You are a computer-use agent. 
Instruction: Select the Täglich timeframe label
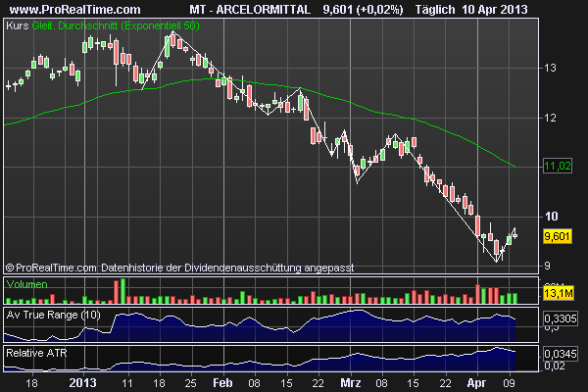(435, 10)
